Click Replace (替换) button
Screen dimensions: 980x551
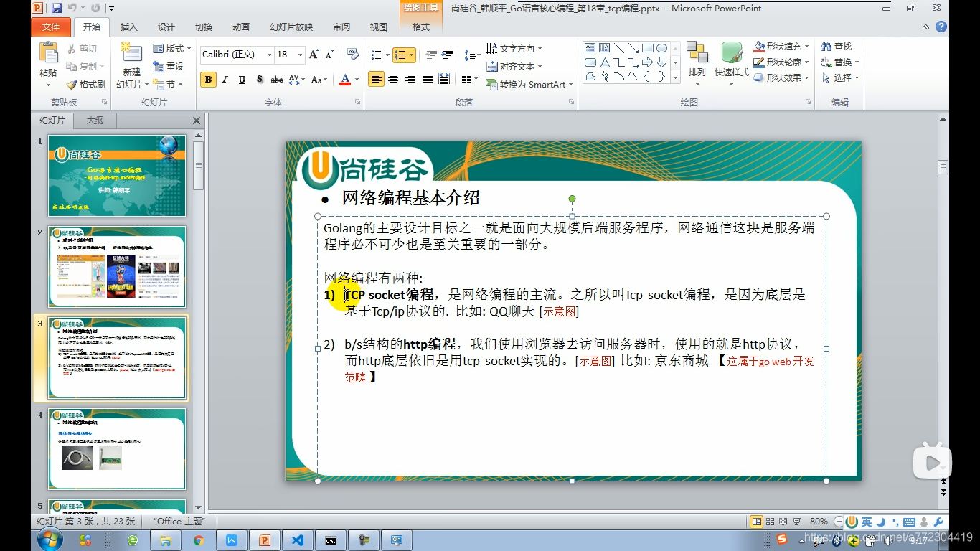[839, 62]
